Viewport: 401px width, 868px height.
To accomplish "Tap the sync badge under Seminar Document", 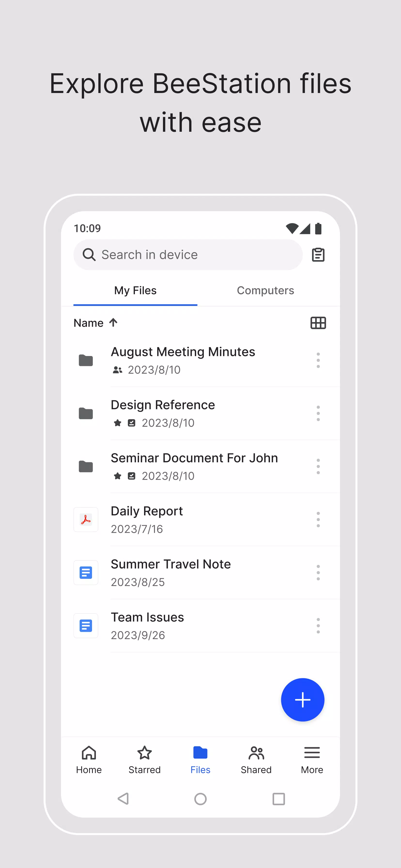I will [x=131, y=476].
